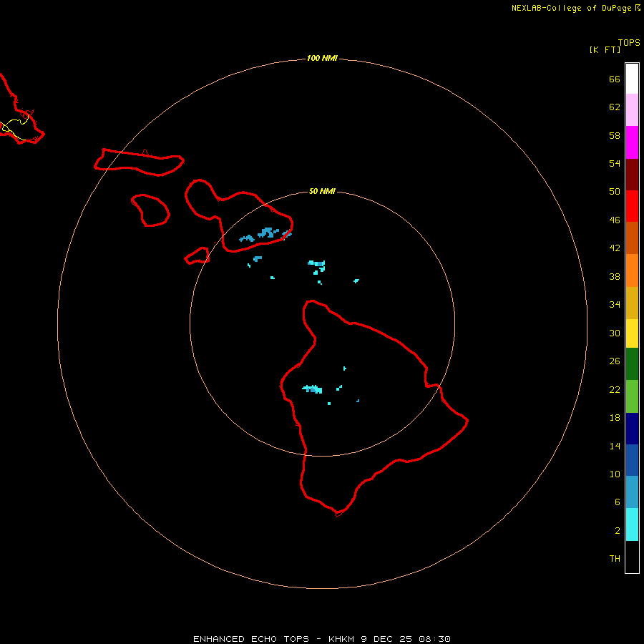Pick the bright red legend color block
Screen dimensions: 644x644
(x=632, y=206)
